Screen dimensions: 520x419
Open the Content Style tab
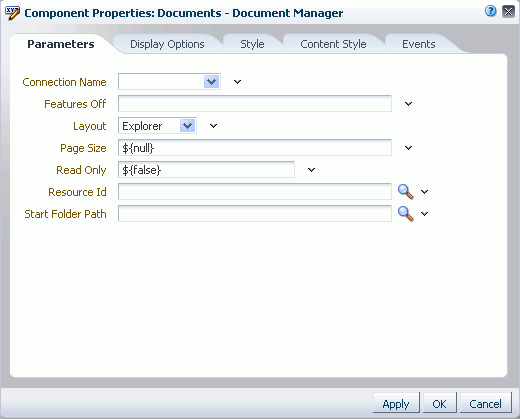pos(333,44)
